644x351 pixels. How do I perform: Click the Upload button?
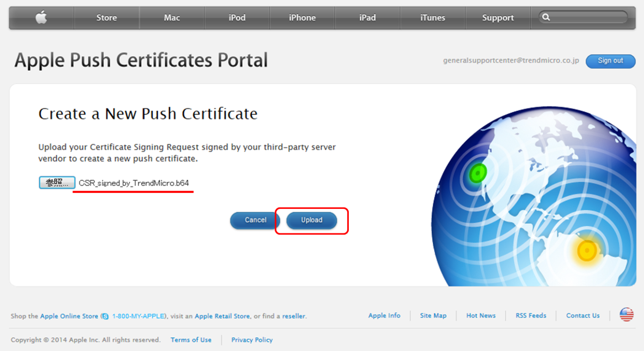tap(312, 220)
